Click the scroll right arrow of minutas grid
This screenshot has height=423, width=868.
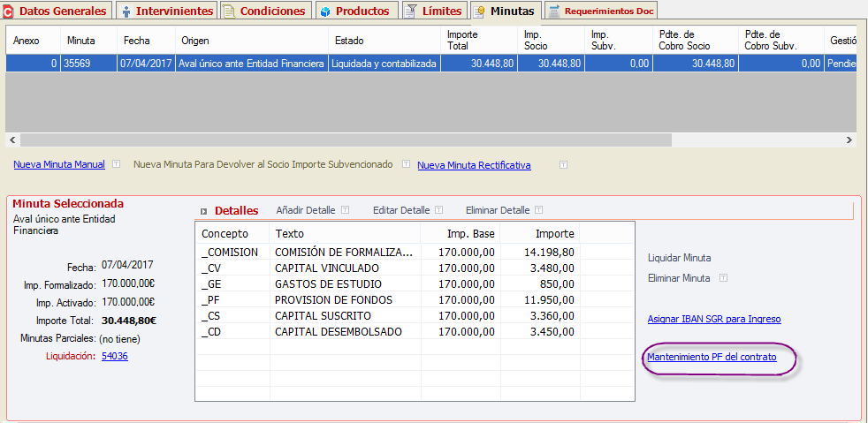849,140
